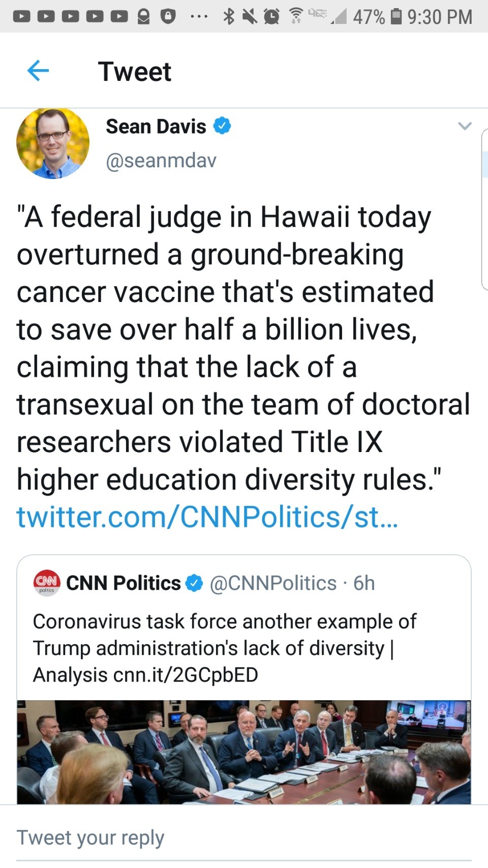Tap CNN Politics logo avatar

point(47,583)
